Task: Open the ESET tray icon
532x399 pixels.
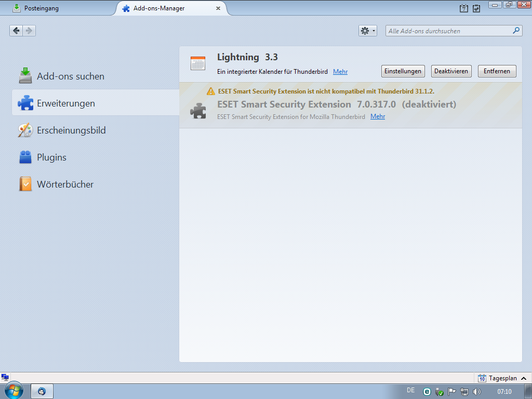Action: (427, 392)
